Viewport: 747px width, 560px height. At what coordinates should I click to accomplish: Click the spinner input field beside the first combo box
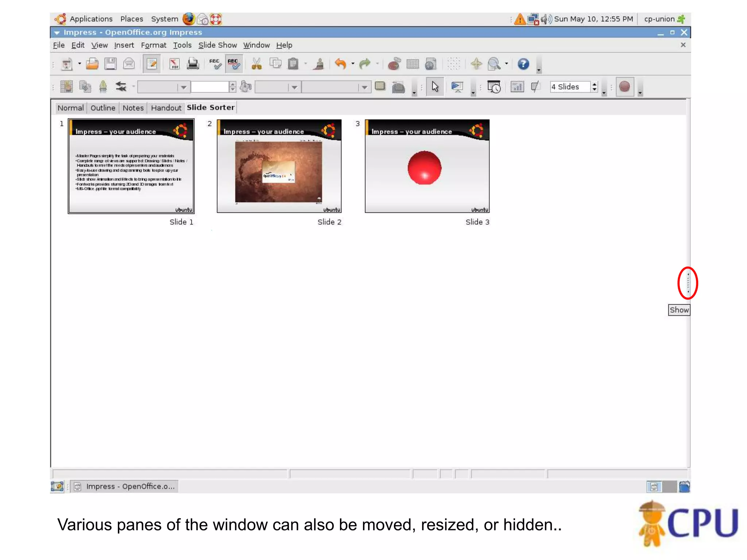210,87
